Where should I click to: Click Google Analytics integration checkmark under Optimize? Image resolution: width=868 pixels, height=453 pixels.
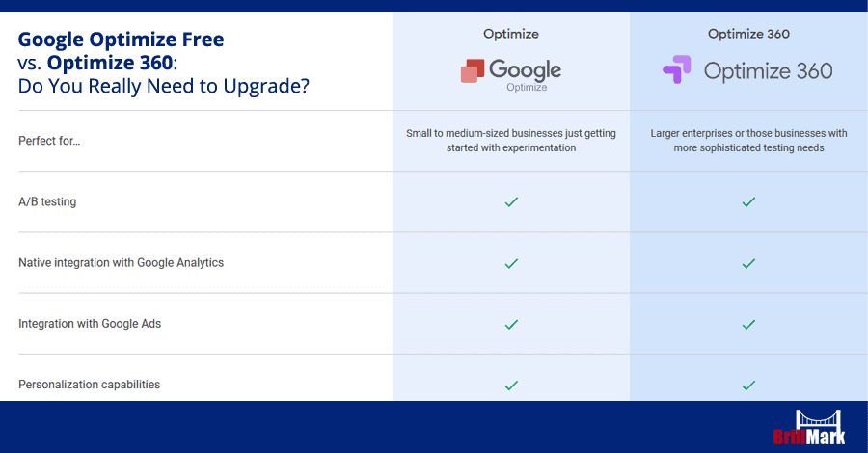point(511,263)
